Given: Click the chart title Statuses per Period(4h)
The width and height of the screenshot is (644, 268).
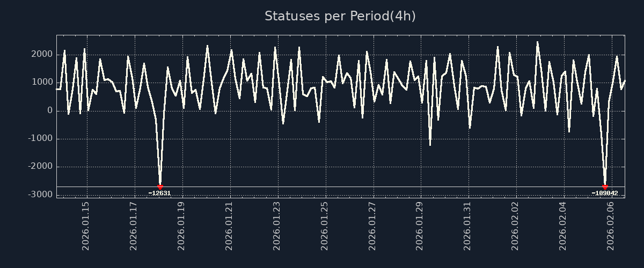Looking at the screenshot, I should tap(340, 16).
